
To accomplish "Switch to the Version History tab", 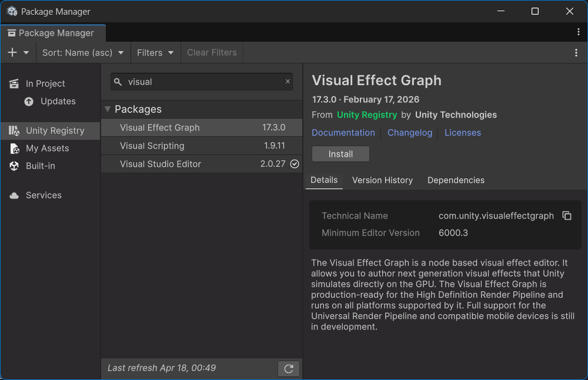I will click(x=382, y=180).
